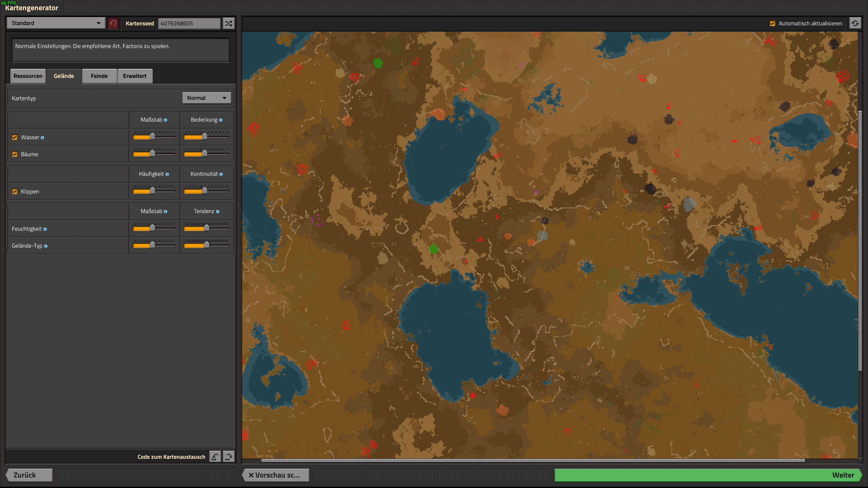The height and width of the screenshot is (488, 868).
Task: Switch to the Ressourcen tab
Action: click(x=28, y=76)
